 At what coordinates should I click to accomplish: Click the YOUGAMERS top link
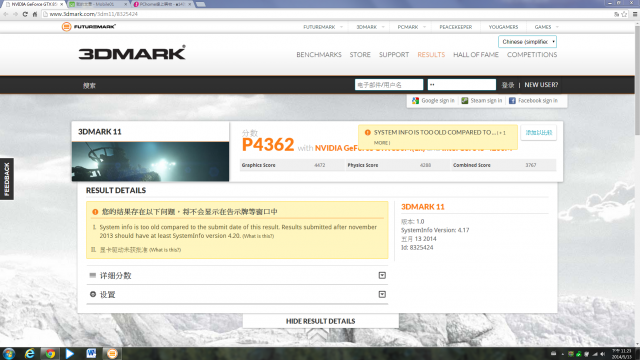tap(503, 27)
